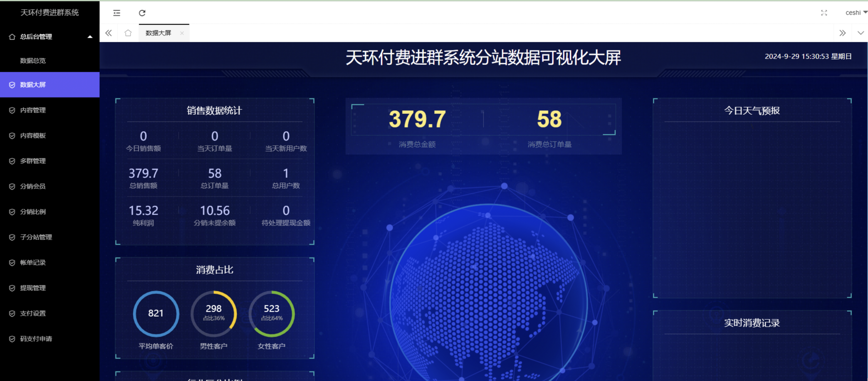Go to home tab icon
This screenshot has height=381, width=868.
[x=128, y=33]
